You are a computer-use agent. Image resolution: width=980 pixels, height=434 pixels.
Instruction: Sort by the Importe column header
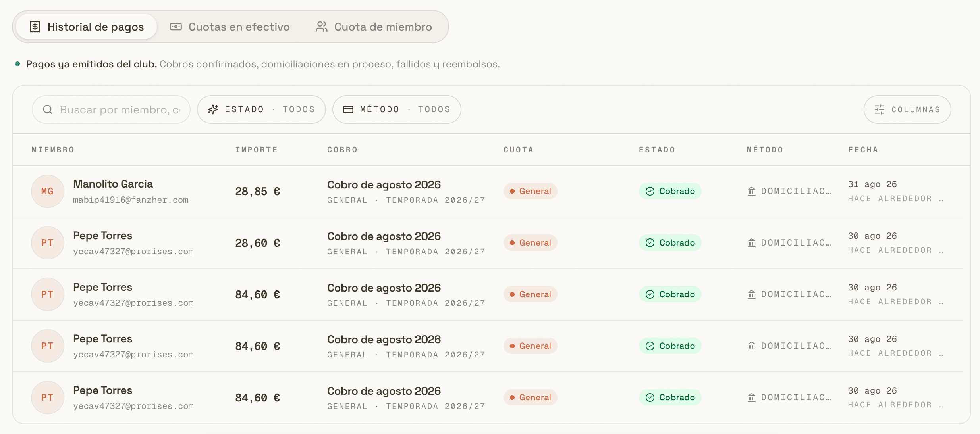tap(257, 150)
